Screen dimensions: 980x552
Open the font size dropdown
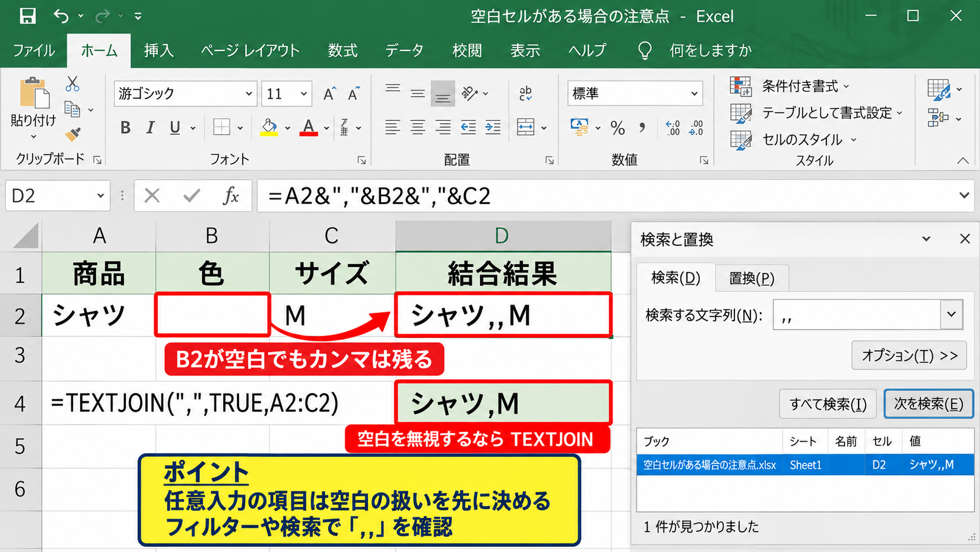[304, 94]
